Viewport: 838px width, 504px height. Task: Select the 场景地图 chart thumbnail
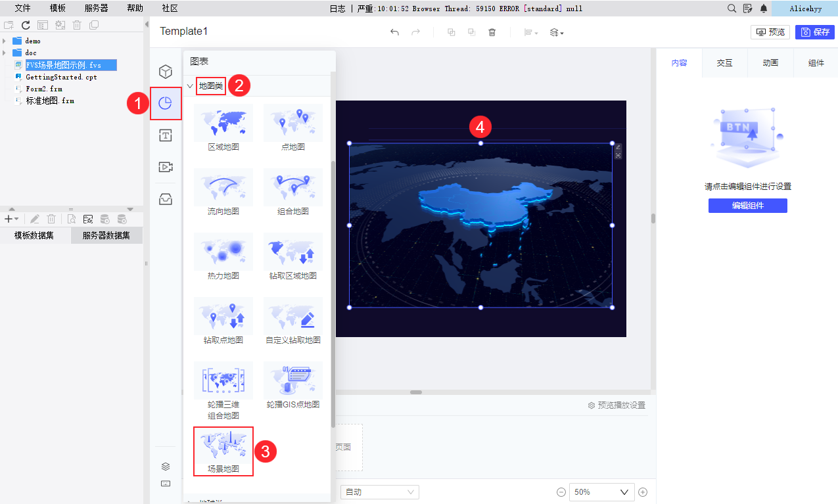click(223, 451)
